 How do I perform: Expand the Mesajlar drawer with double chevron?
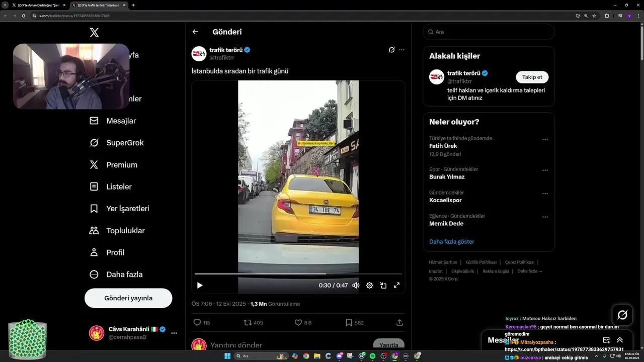click(620, 340)
